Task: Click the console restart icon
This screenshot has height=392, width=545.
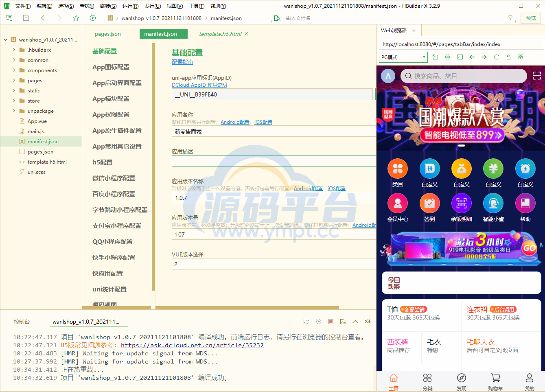Action: click(306, 322)
